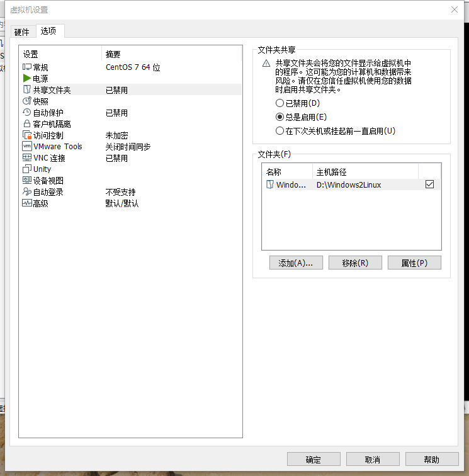Select the 高级 row label
The height and width of the screenshot is (476, 469).
(41, 203)
